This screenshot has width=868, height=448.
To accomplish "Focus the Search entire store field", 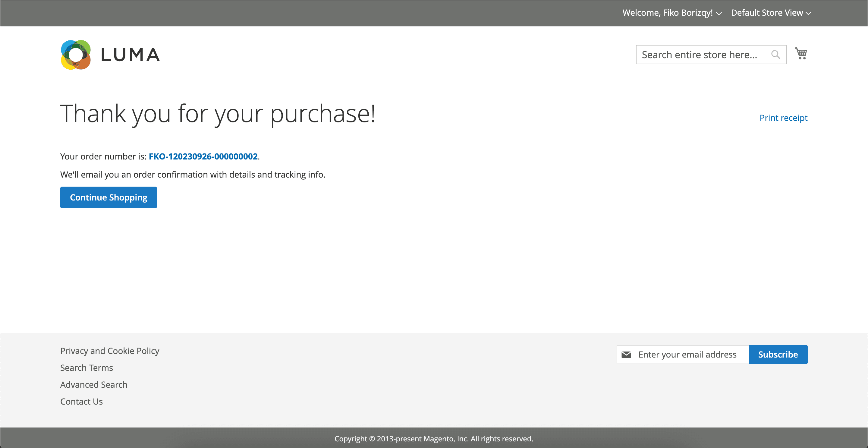I will [x=711, y=55].
